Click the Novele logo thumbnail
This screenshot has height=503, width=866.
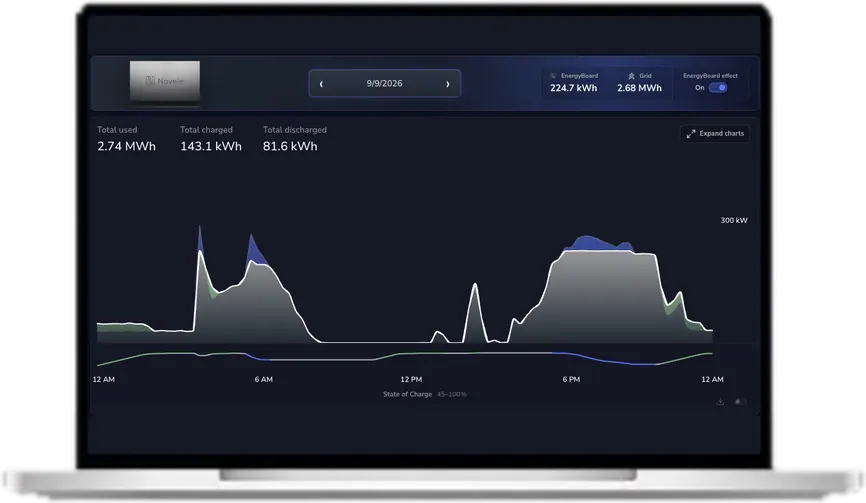pos(165,82)
